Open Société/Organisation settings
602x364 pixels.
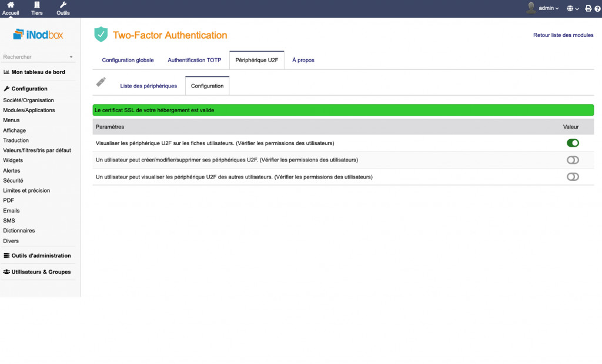[28, 100]
